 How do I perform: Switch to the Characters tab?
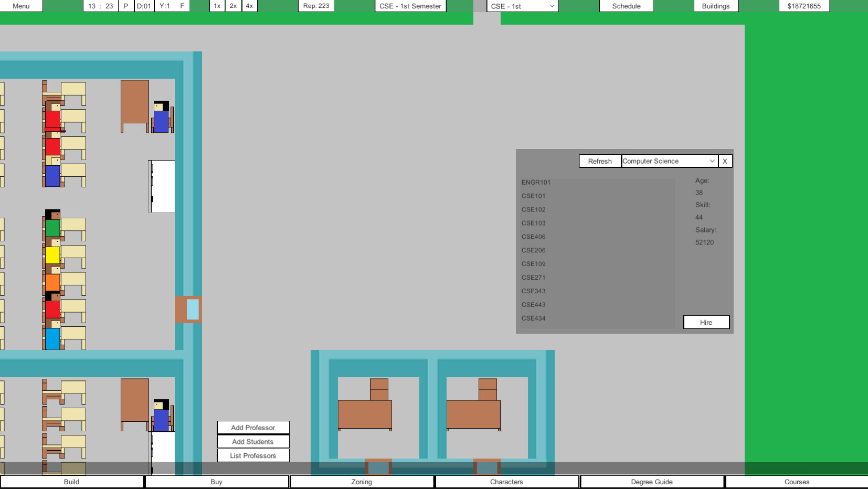pos(506,482)
